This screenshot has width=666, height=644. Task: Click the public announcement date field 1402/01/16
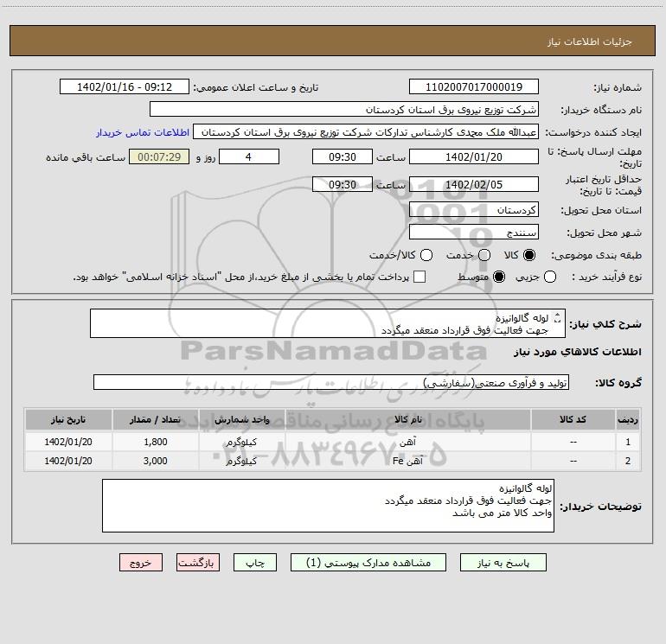click(x=125, y=86)
